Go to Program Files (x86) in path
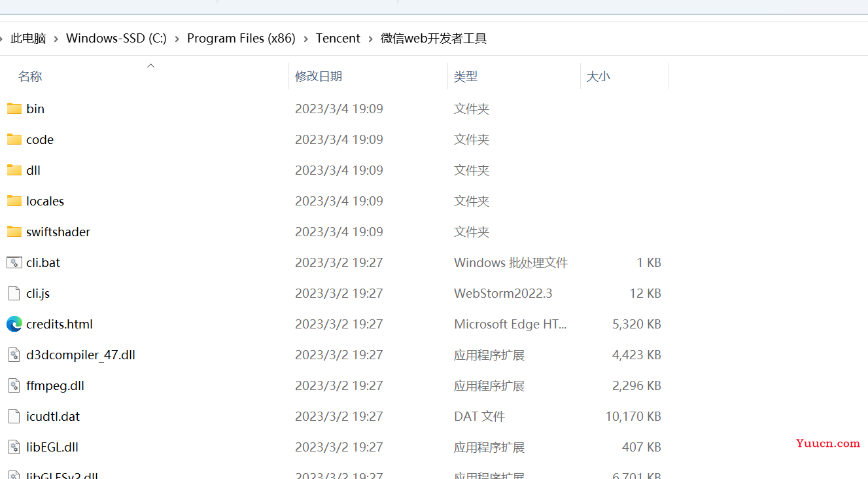868x479 pixels. [241, 39]
